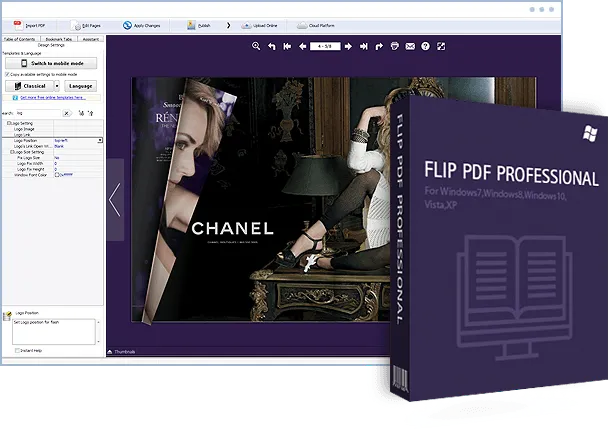
Task: Select the Logo Fix Height row
Action: click(x=53, y=169)
